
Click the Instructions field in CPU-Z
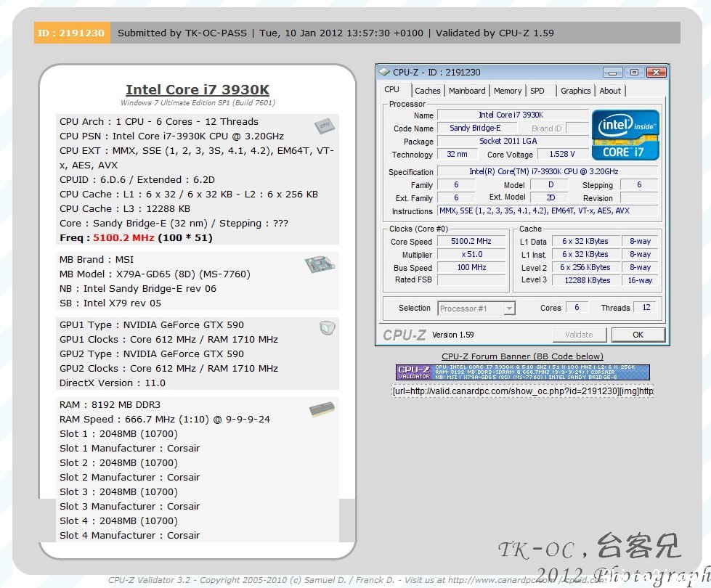548,211
